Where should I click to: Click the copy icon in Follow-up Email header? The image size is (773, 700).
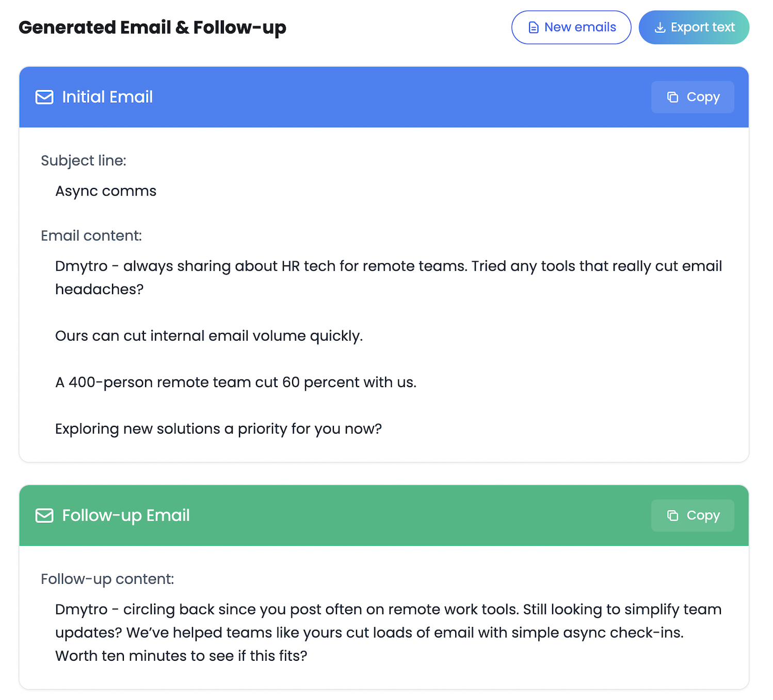(673, 515)
